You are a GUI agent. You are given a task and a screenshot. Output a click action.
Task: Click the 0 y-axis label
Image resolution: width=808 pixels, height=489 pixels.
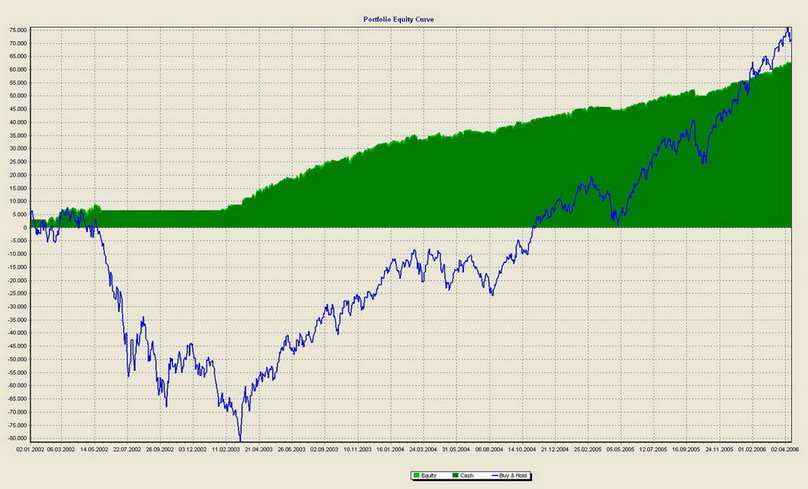coord(25,228)
